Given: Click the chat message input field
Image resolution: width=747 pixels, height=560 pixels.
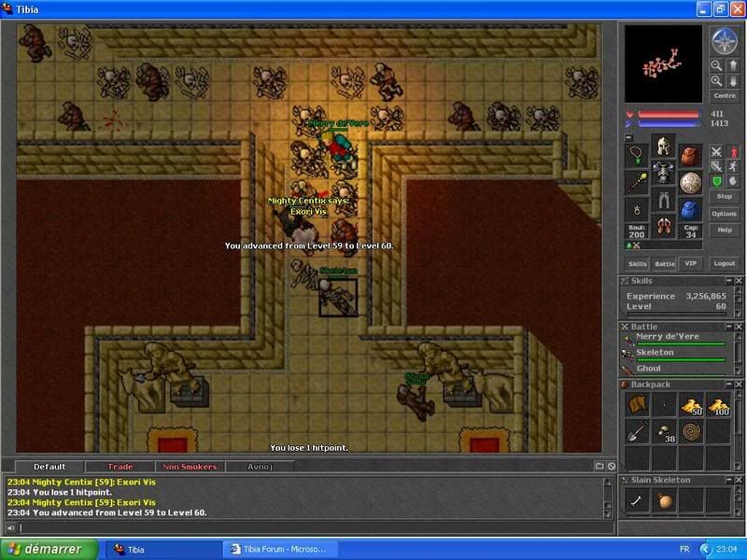Looking at the screenshot, I should point(317,527).
